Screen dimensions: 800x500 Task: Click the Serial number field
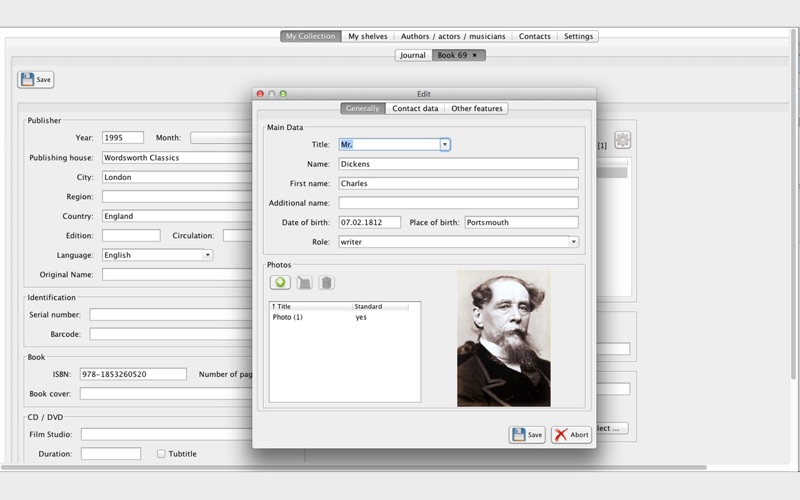click(x=171, y=315)
